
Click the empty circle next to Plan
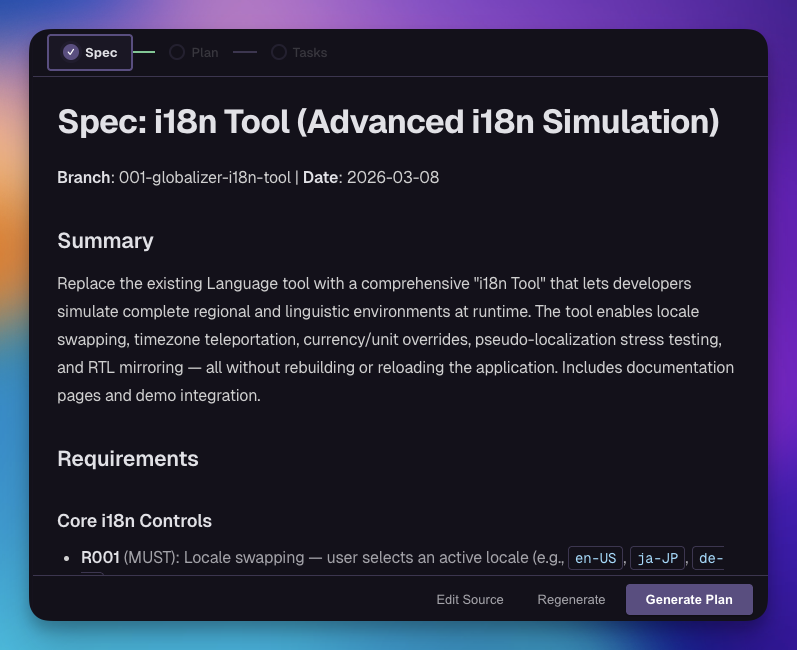pos(177,52)
